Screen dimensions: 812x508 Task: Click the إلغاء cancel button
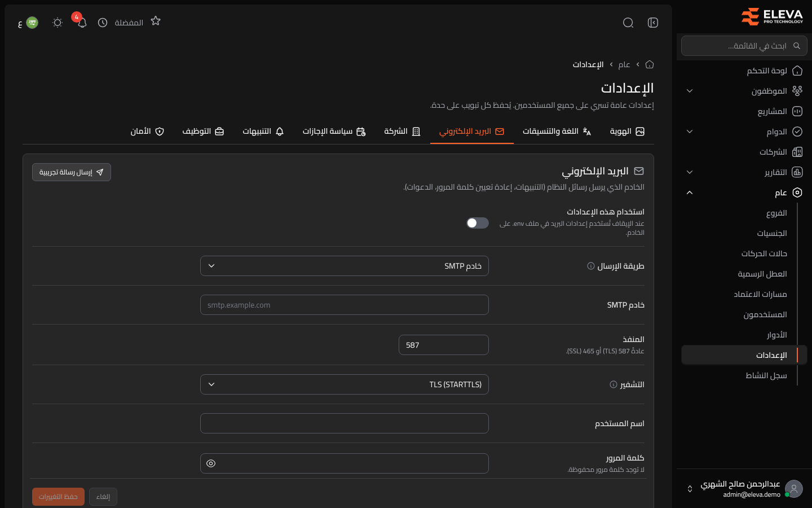pos(103,497)
